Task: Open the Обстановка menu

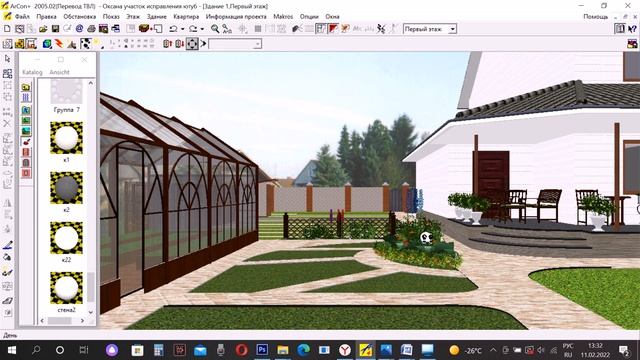Action: (x=80, y=17)
